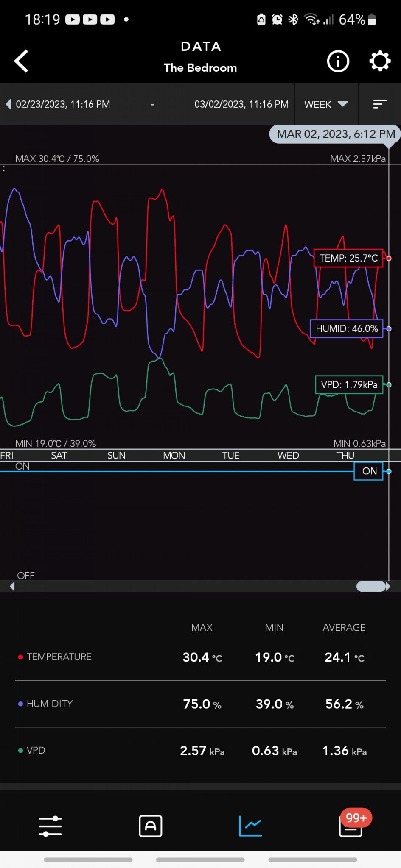Open the info icon
This screenshot has width=401, height=868.
click(338, 61)
